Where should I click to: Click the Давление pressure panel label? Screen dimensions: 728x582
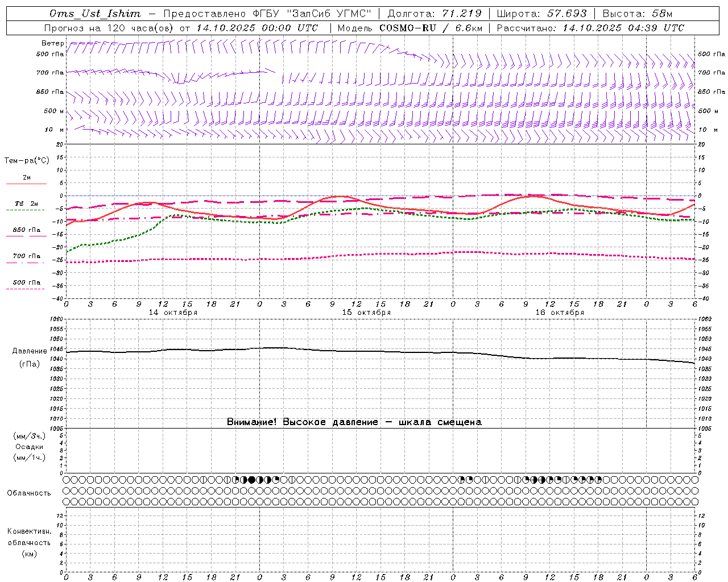pyautogui.click(x=30, y=351)
